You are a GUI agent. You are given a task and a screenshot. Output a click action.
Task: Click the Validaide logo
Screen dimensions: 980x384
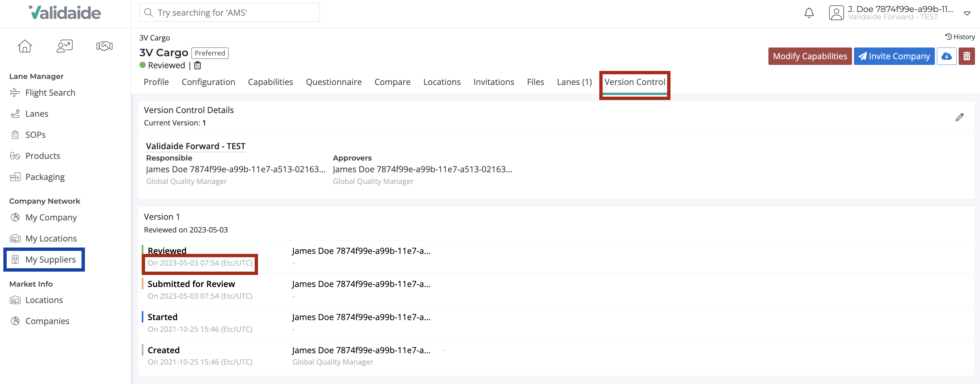click(65, 13)
